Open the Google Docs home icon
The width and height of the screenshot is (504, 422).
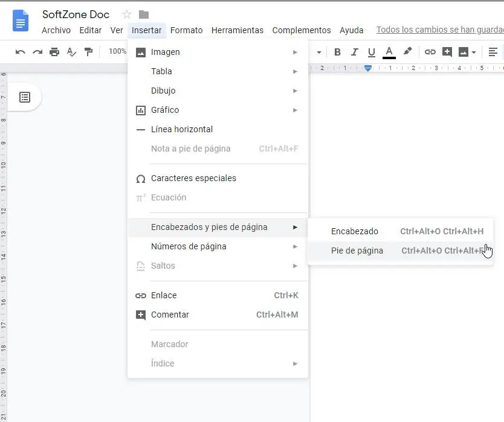(x=21, y=21)
